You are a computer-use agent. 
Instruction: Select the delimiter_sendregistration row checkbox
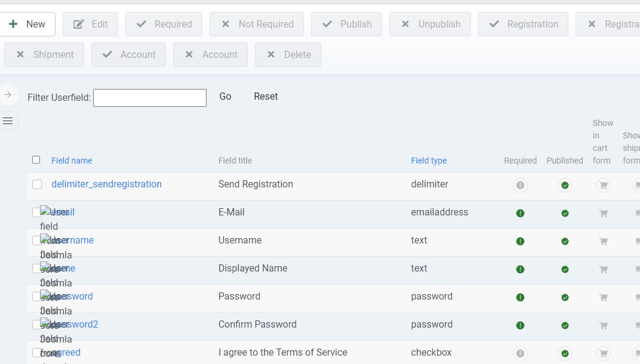(37, 184)
